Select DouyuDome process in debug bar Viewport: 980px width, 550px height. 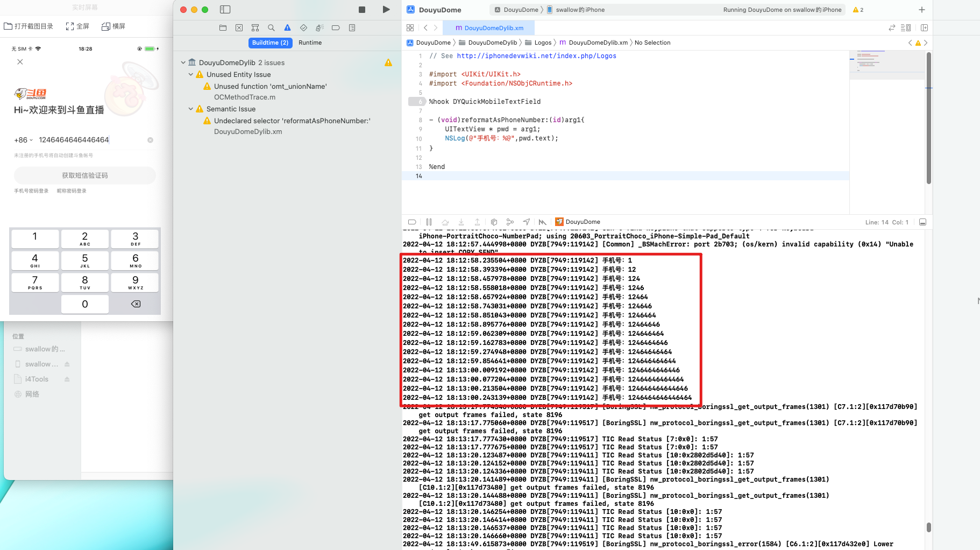pyautogui.click(x=578, y=222)
